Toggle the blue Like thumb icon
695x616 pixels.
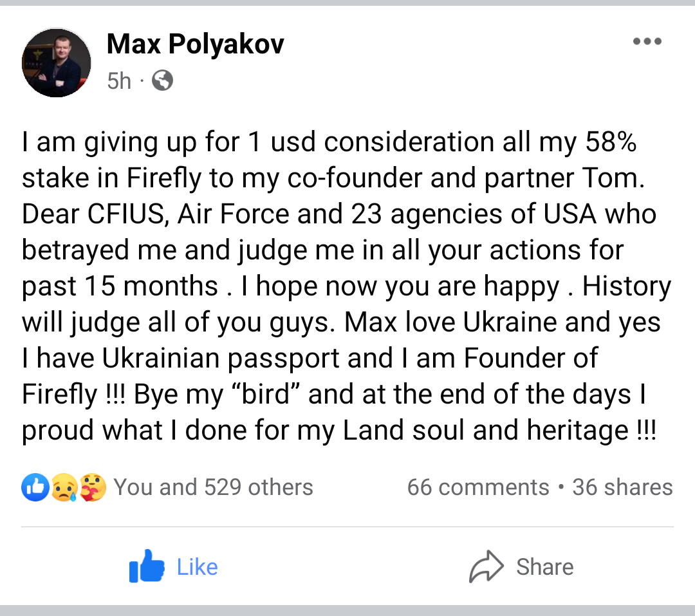[x=147, y=566]
